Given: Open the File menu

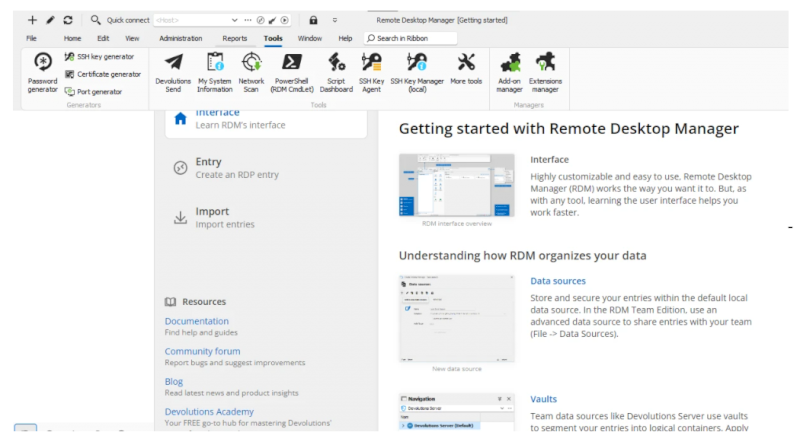Looking at the screenshot, I should (32, 38).
